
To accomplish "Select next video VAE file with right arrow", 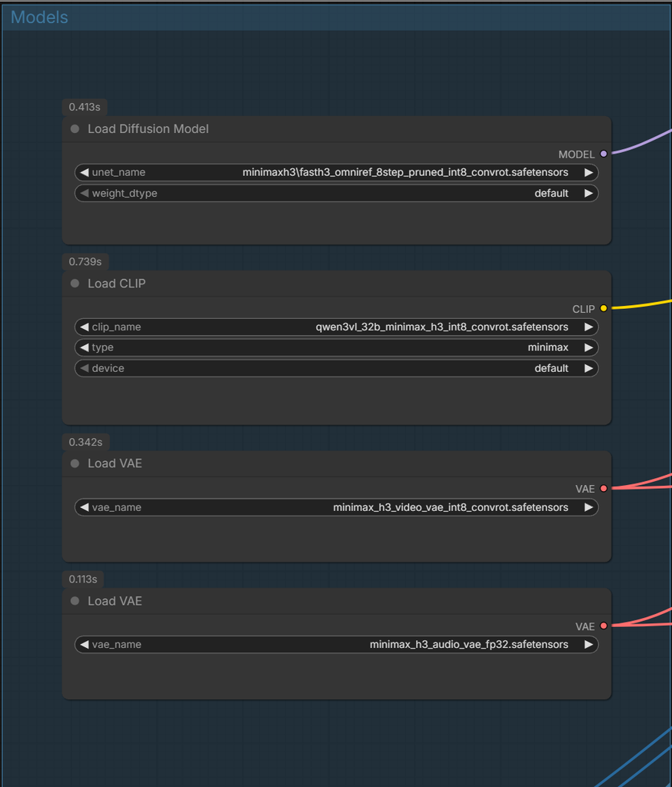I will [589, 507].
